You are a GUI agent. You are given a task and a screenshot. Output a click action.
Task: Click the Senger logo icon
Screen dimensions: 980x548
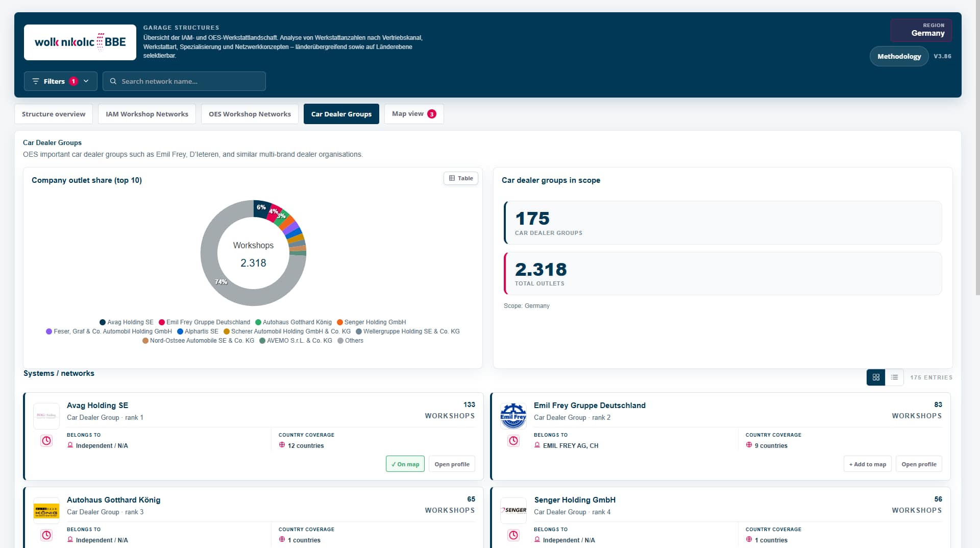513,511
